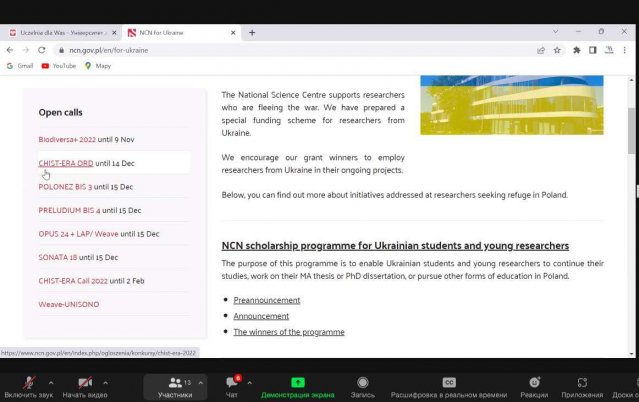This screenshot has width=639, height=402.
Task: Click the address bar URL field
Action: click(x=300, y=49)
